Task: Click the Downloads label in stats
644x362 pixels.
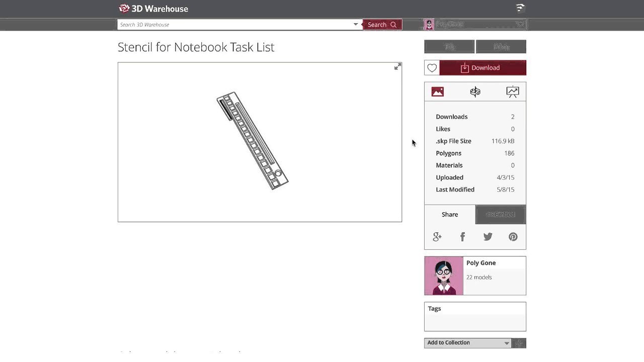Action: [452, 117]
